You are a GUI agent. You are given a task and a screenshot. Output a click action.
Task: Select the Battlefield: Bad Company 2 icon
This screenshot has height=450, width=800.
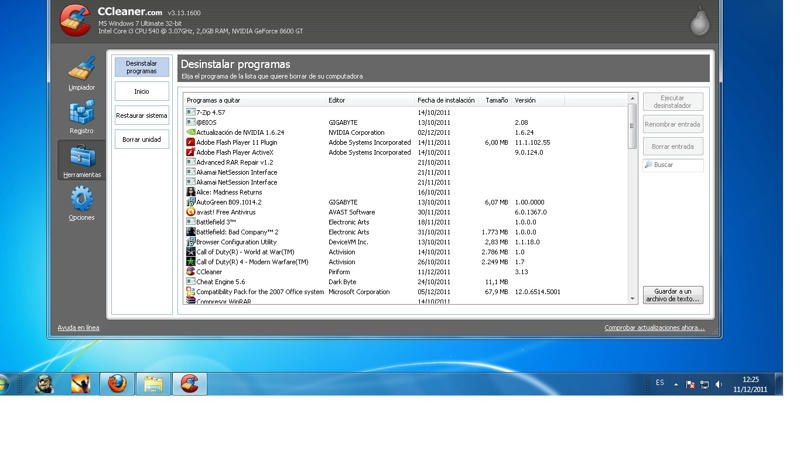[x=190, y=232]
